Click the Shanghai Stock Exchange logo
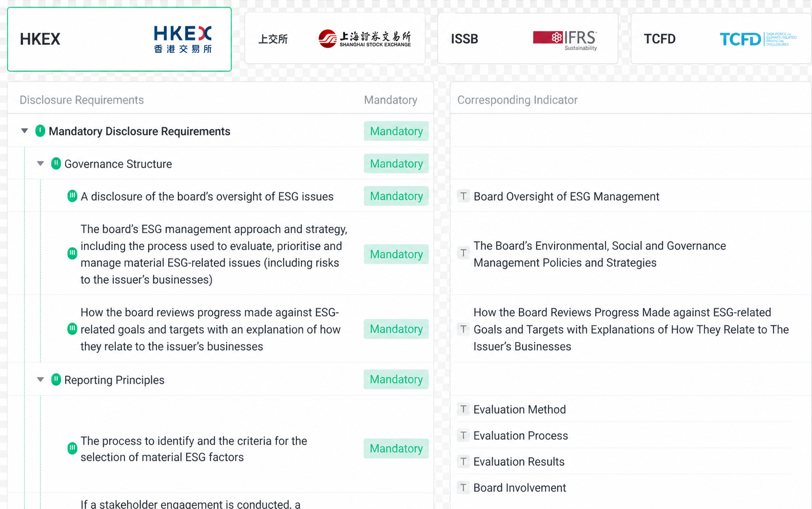Viewport: 812px width, 509px height. (364, 39)
